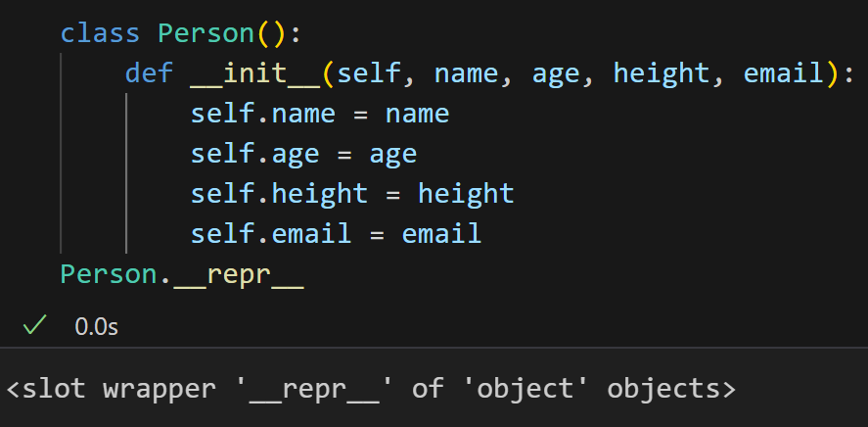This screenshot has width=868, height=427.
Task: Click the Person.__repr__ expression line
Action: [x=182, y=275]
